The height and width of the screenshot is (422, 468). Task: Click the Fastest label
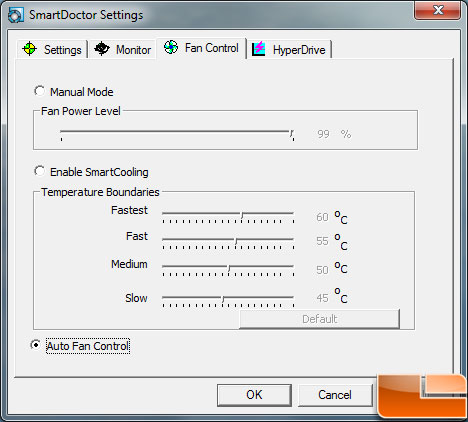point(129,210)
